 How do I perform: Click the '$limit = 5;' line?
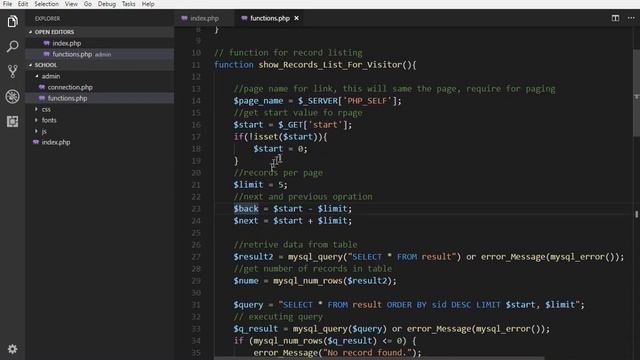[260, 184]
